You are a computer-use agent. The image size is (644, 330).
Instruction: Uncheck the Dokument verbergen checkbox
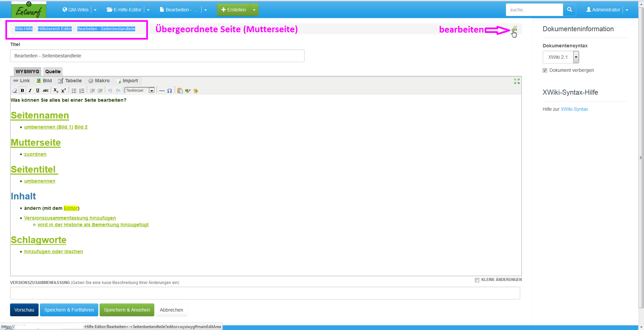point(545,70)
